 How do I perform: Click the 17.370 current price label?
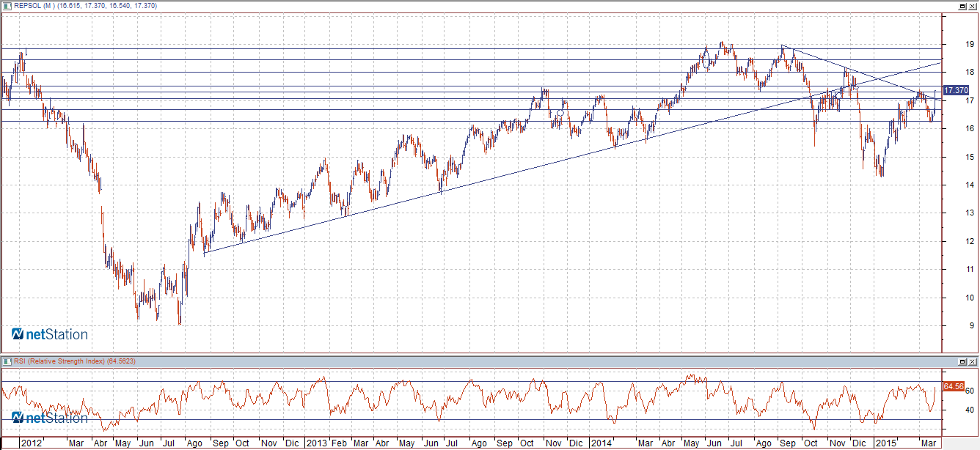955,90
